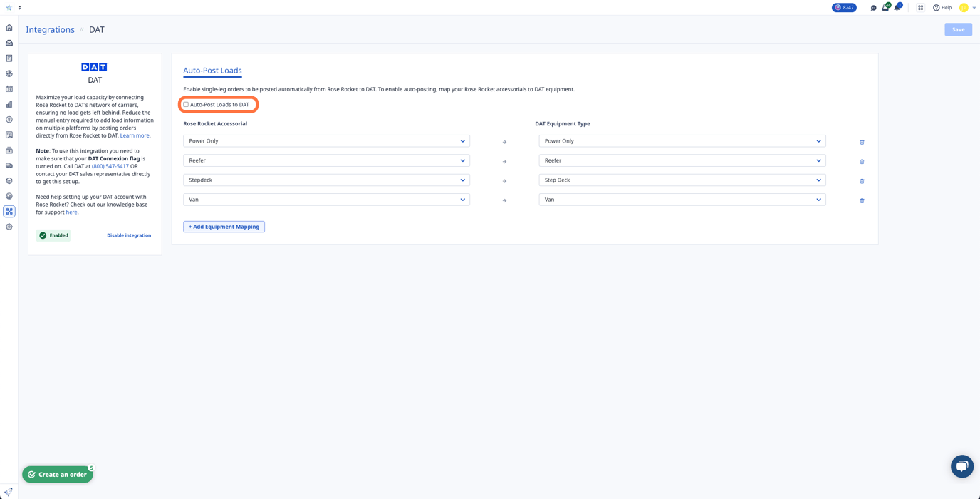Click the Create an order button
The image size is (980, 499).
(x=57, y=474)
